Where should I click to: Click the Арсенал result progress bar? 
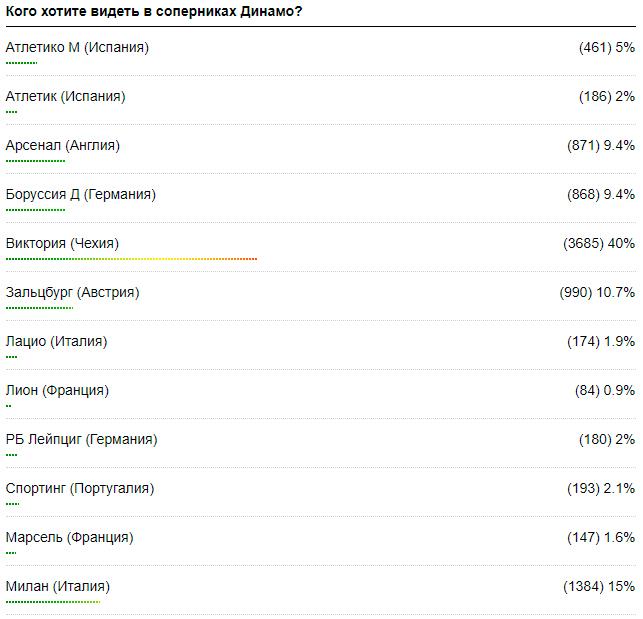tap(35, 161)
